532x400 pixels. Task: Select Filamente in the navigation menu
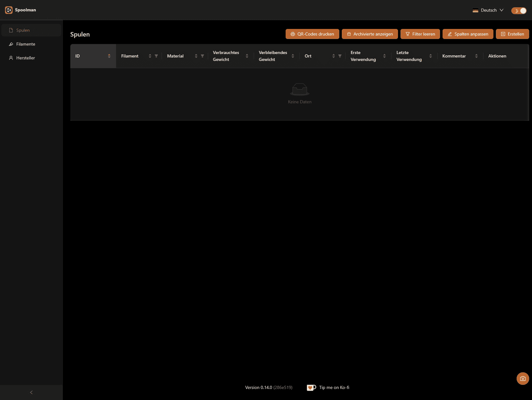[x=26, y=44]
